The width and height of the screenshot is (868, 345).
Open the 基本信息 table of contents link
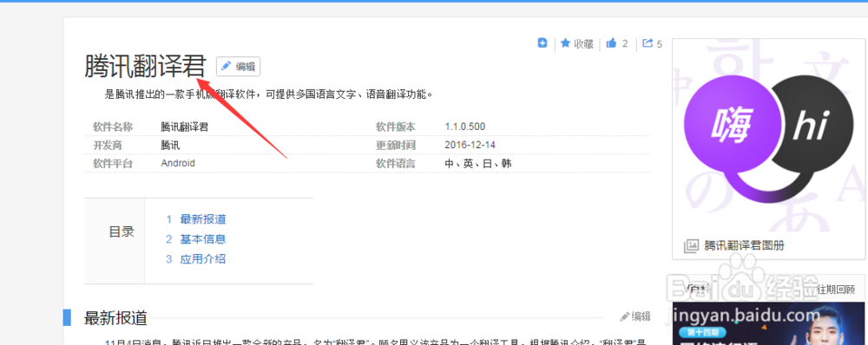202,239
